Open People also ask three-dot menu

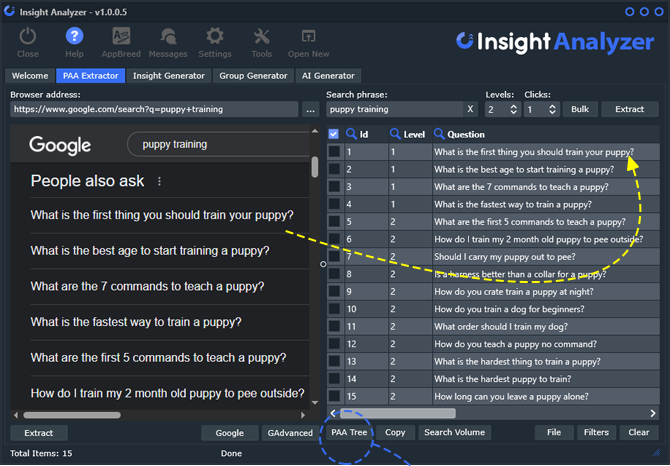click(x=159, y=182)
